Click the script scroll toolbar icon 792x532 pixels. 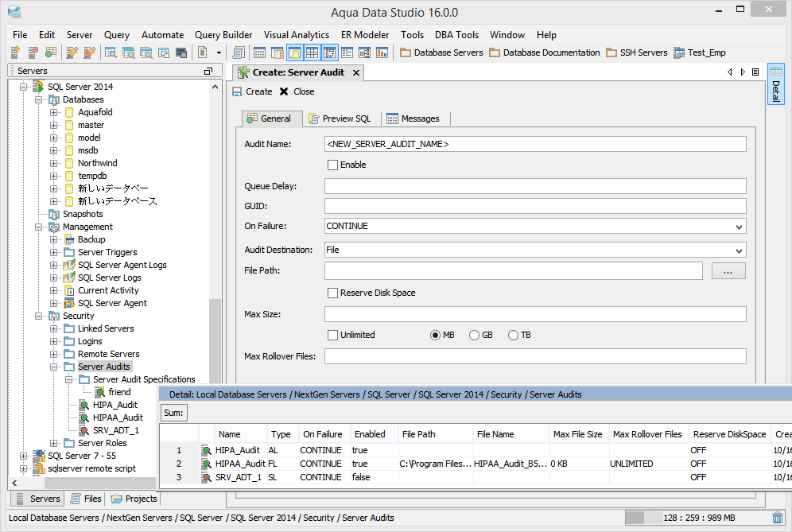(x=239, y=52)
